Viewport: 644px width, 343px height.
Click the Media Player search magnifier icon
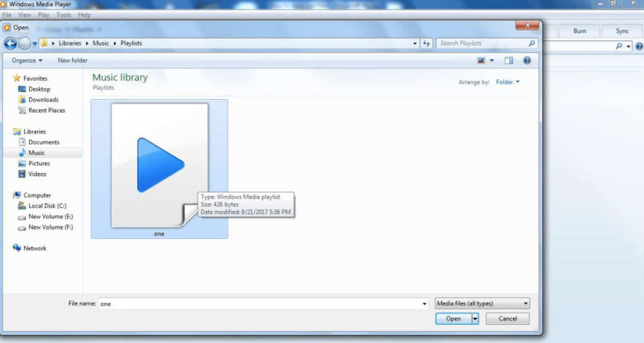pyautogui.click(x=619, y=46)
